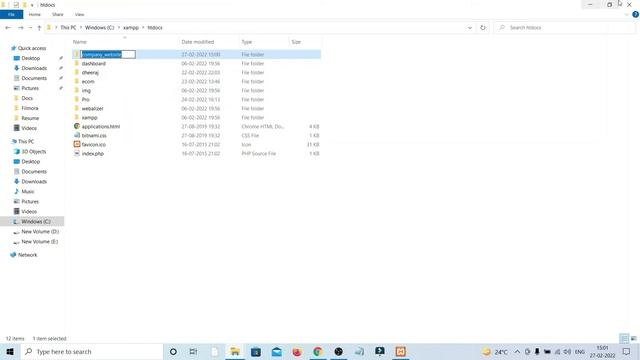Go back to the previous folder
The height and width of the screenshot is (360, 640).
(8, 28)
